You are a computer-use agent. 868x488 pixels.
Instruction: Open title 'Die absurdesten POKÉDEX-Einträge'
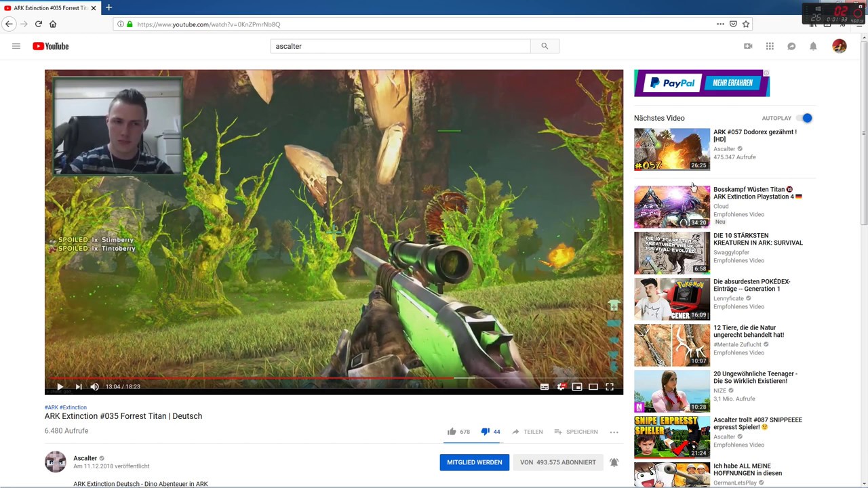click(x=752, y=285)
